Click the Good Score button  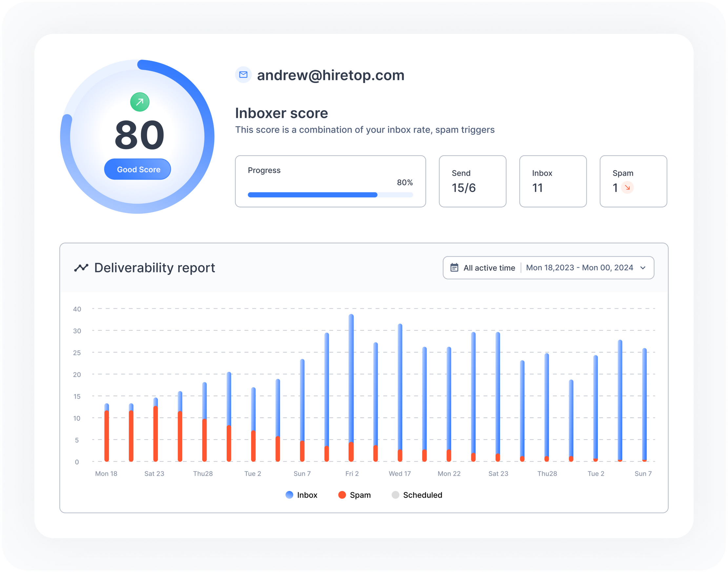[138, 169]
